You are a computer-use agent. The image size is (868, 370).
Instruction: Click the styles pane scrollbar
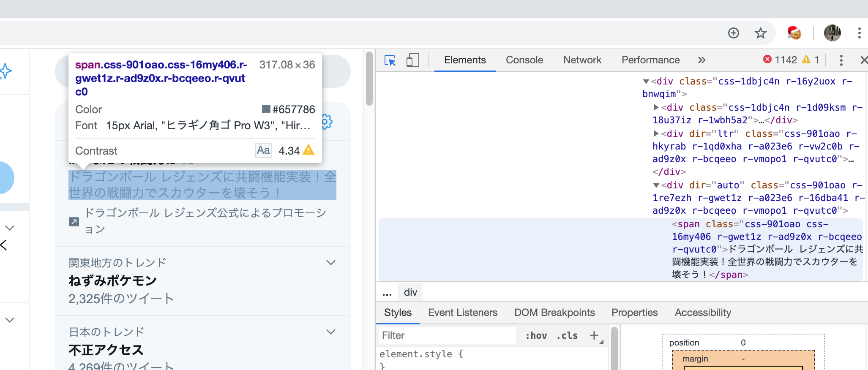(x=614, y=349)
